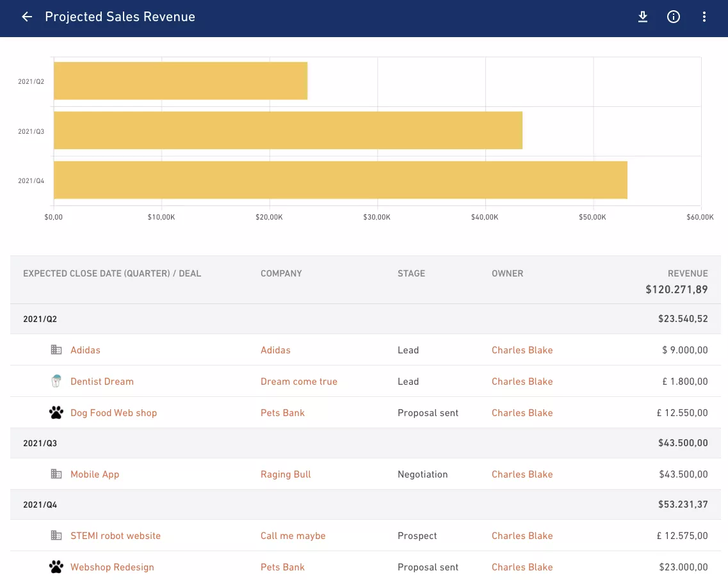Click the Expected Close Date column header
Screen dimensions: 728x580
[x=112, y=273]
